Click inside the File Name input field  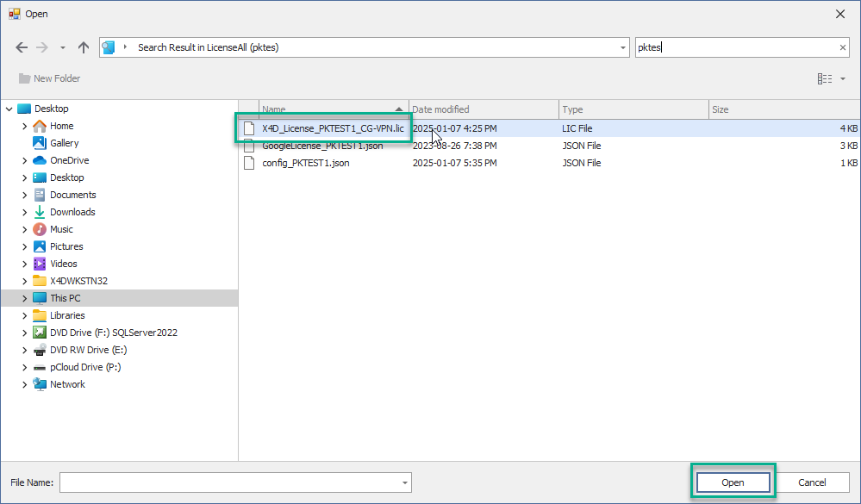228,482
